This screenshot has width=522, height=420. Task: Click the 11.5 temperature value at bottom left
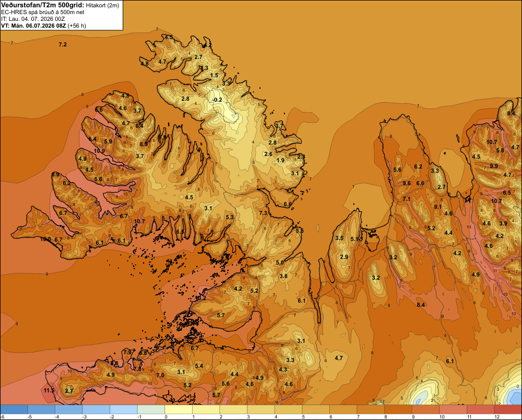tap(49, 390)
